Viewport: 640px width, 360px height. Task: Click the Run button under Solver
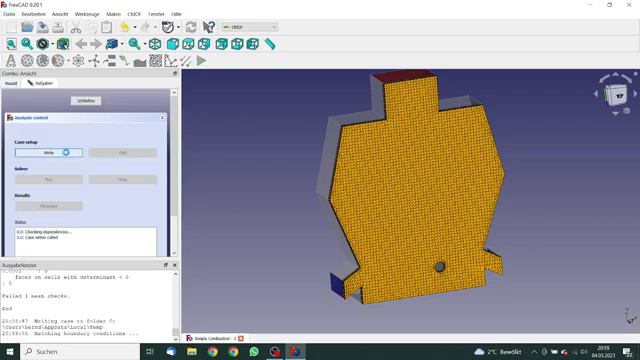(49, 179)
